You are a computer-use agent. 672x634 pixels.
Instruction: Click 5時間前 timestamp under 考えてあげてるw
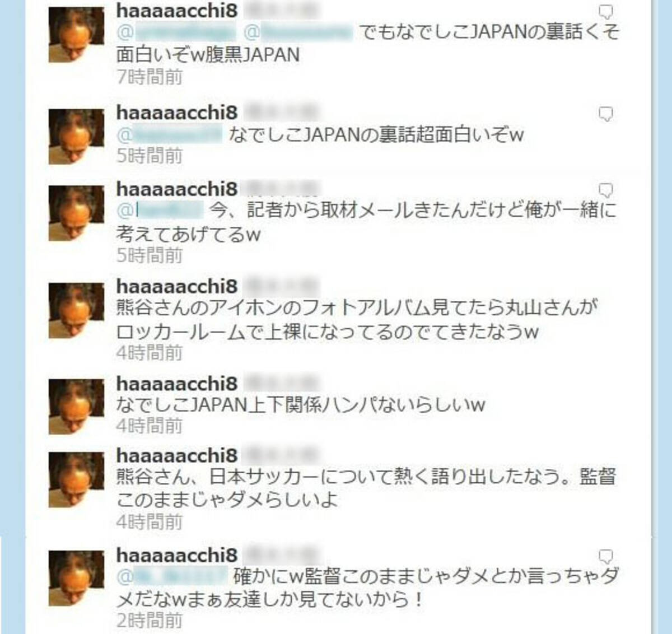pos(150,255)
